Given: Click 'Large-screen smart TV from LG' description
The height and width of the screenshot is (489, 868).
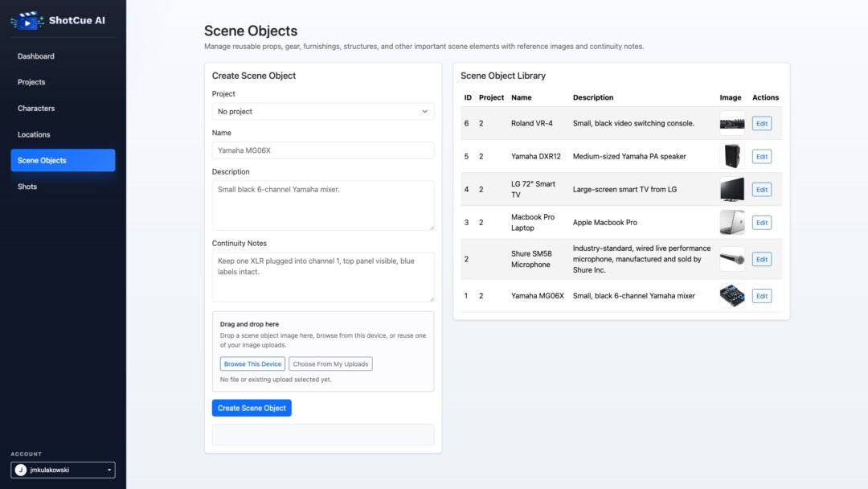Looking at the screenshot, I should click(624, 189).
